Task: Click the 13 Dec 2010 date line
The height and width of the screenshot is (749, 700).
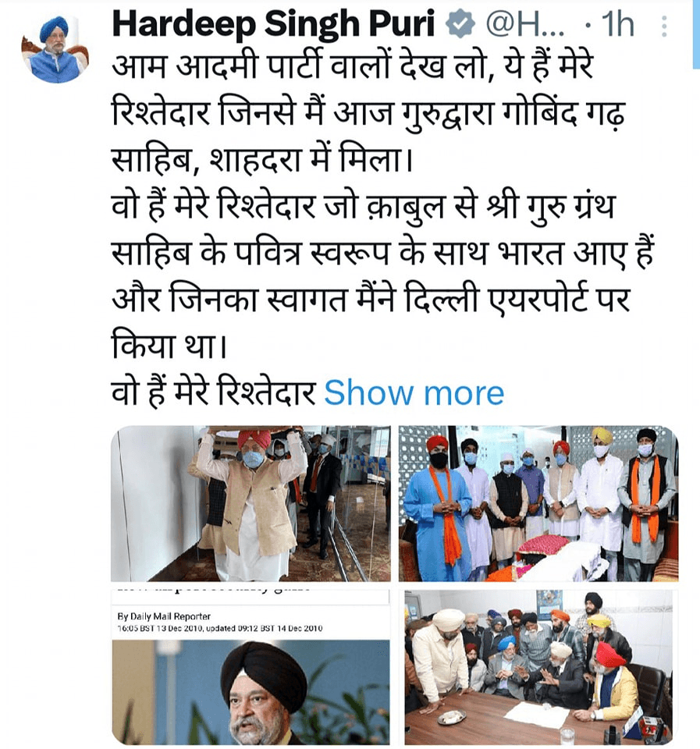Action: click(x=220, y=628)
